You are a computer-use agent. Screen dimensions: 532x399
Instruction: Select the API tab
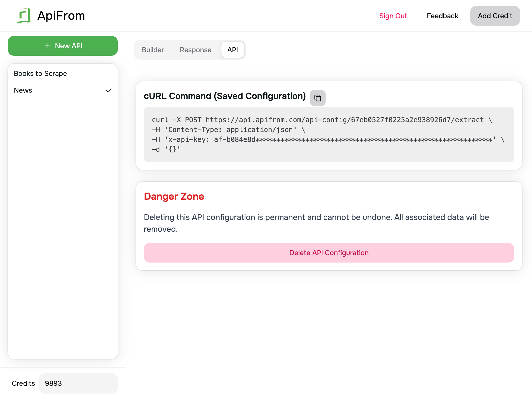233,50
